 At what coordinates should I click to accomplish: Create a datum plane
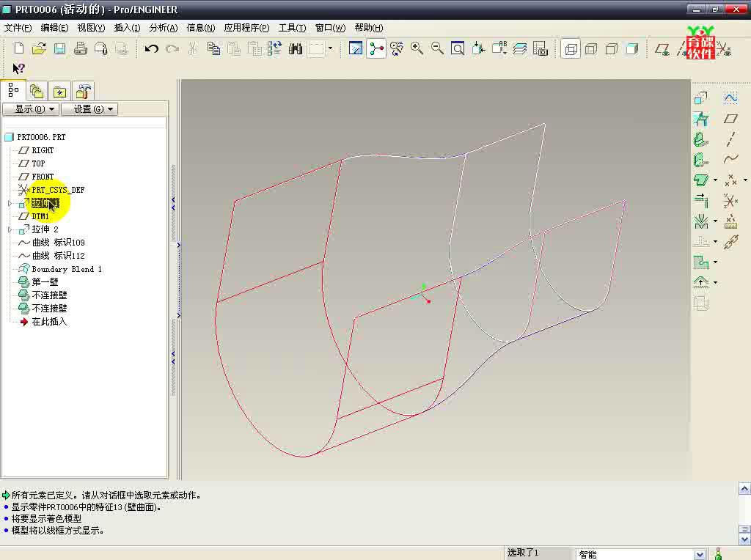(x=730, y=119)
